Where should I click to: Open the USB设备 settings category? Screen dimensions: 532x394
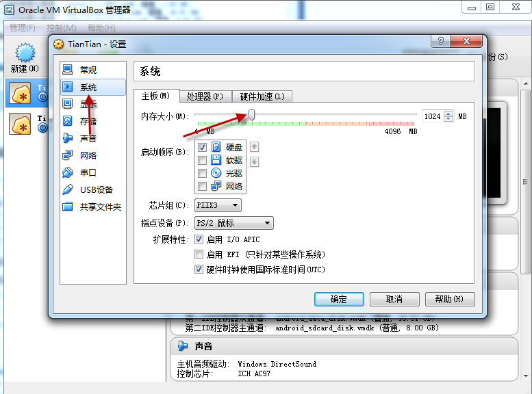(x=92, y=189)
